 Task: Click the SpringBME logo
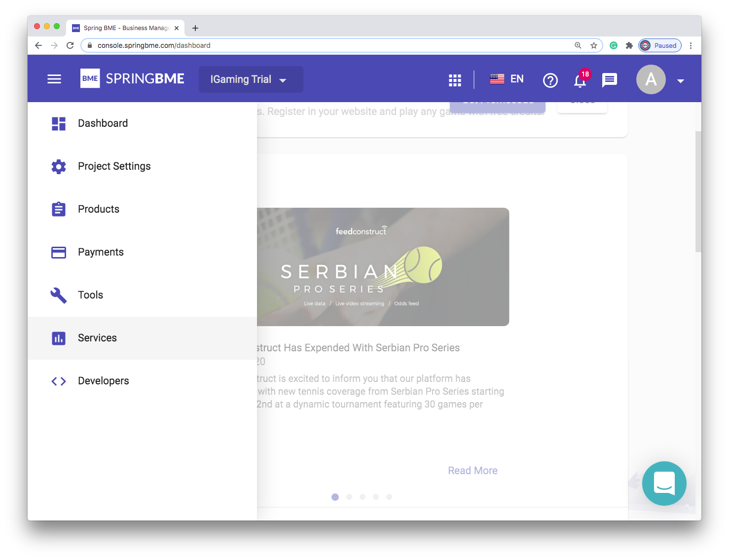(133, 79)
